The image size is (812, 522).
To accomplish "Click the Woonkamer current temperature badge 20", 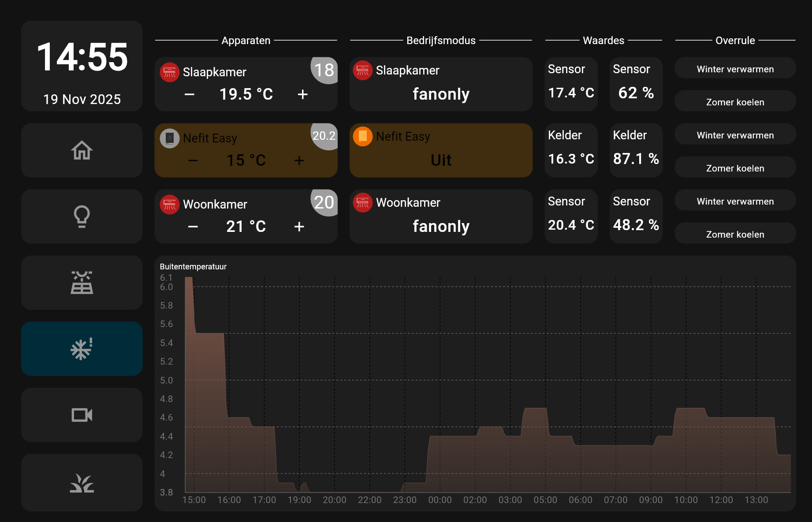I will [x=324, y=202].
